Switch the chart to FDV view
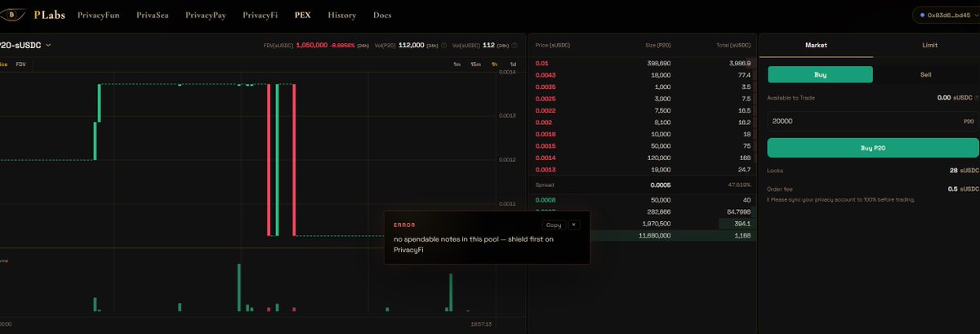The width and height of the screenshot is (980, 334). click(21, 63)
